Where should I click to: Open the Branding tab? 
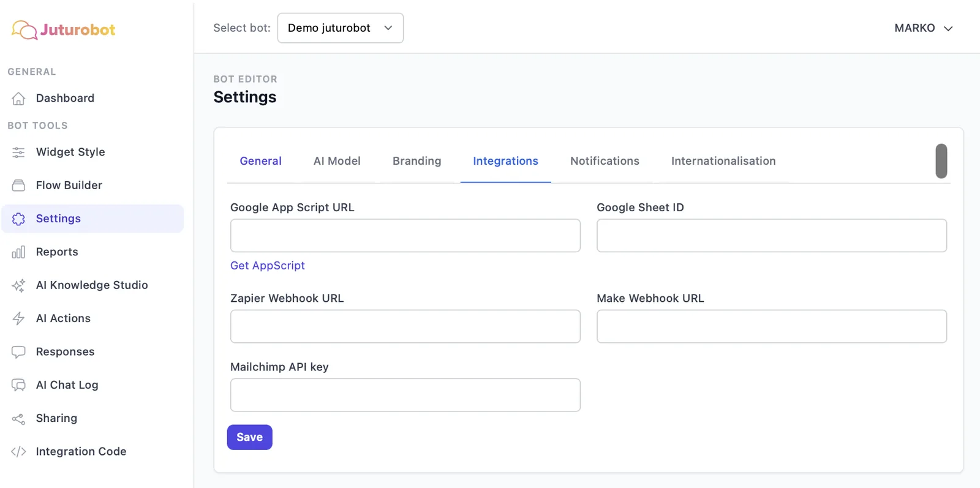[417, 161]
